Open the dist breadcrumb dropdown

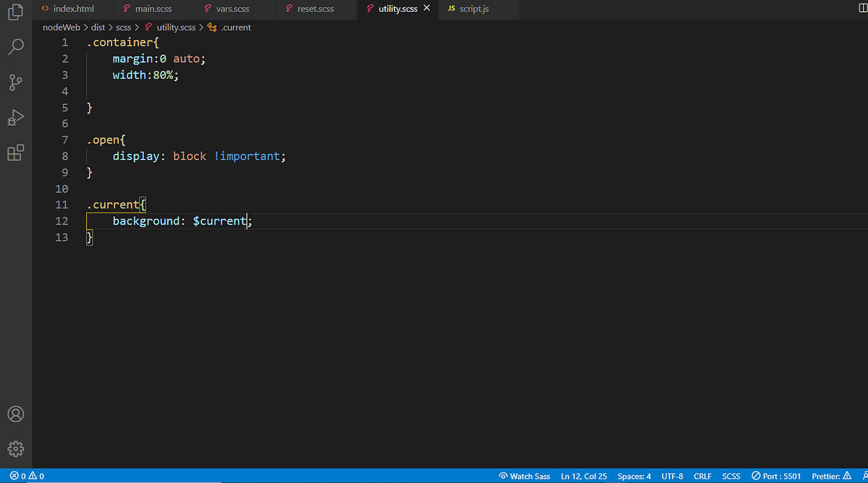pos(97,27)
